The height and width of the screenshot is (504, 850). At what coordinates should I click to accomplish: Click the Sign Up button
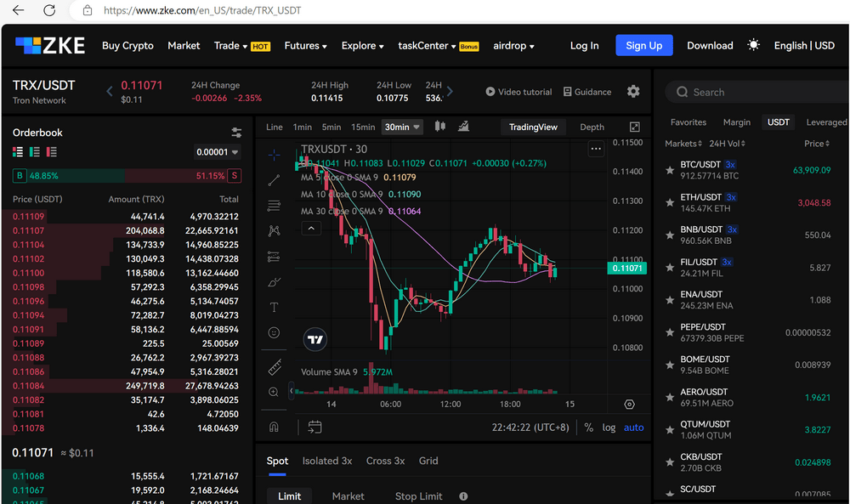point(644,46)
